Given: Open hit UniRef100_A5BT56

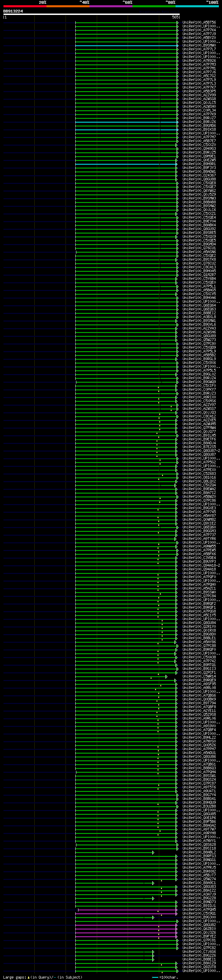Looking at the screenshot, I should pyautogui.click(x=199, y=23).
